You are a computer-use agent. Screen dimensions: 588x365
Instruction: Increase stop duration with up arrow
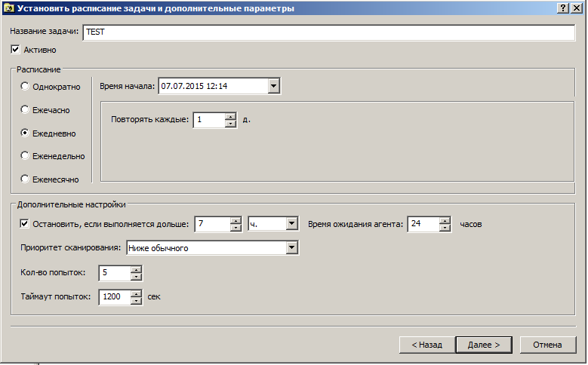pyautogui.click(x=236, y=221)
